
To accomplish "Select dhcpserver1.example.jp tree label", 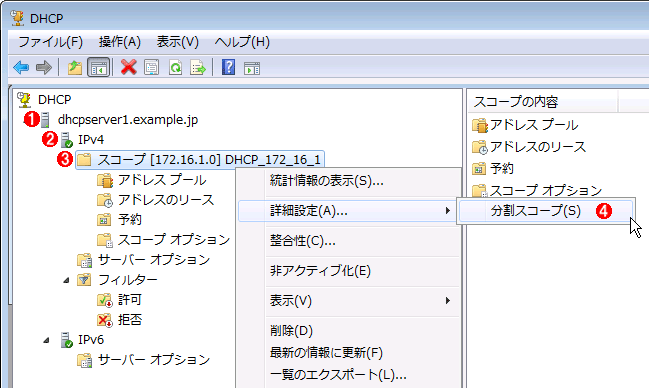I will (x=128, y=120).
